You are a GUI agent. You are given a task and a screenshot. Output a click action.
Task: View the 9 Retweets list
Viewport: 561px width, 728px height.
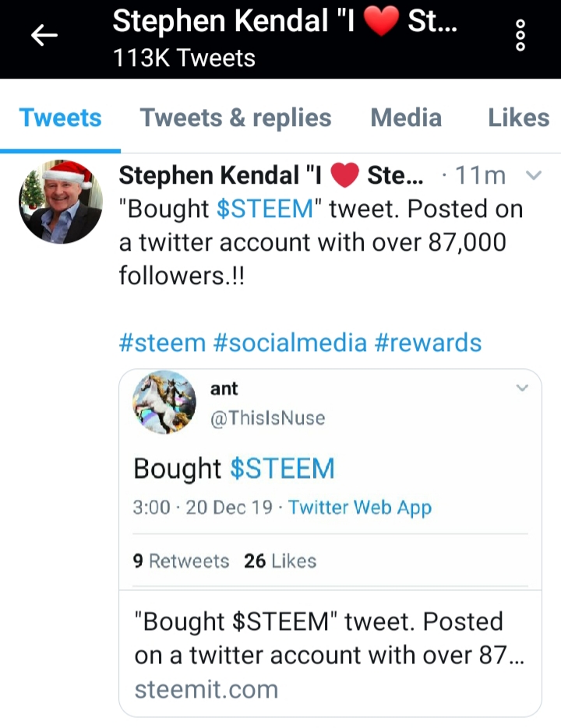[x=181, y=561]
